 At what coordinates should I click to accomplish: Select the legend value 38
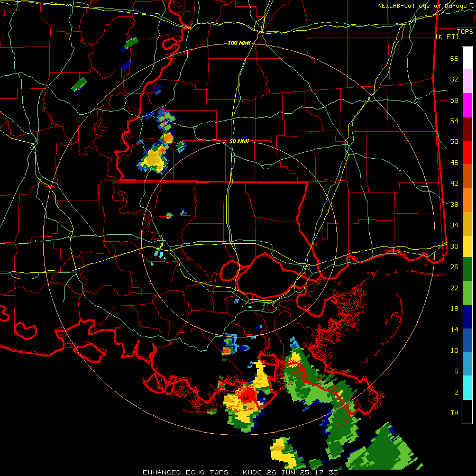(x=454, y=205)
